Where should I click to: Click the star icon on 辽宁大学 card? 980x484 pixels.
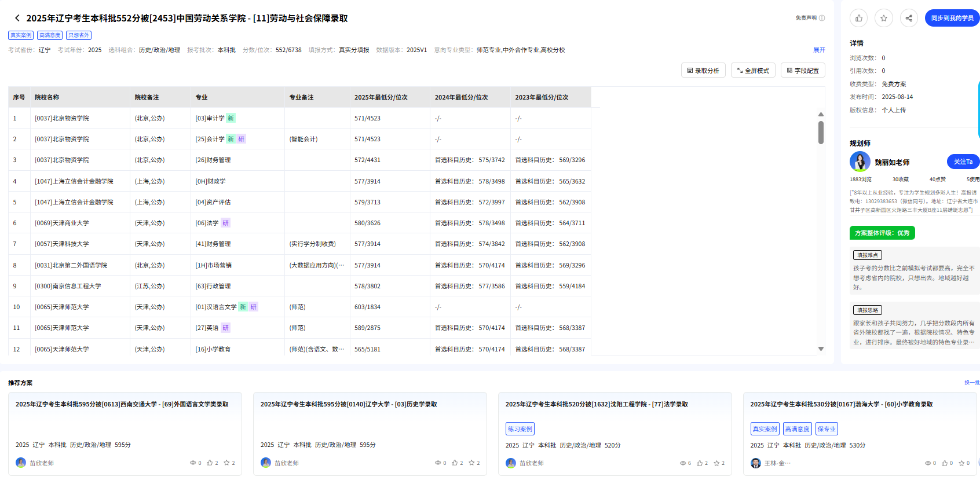[x=471, y=463]
